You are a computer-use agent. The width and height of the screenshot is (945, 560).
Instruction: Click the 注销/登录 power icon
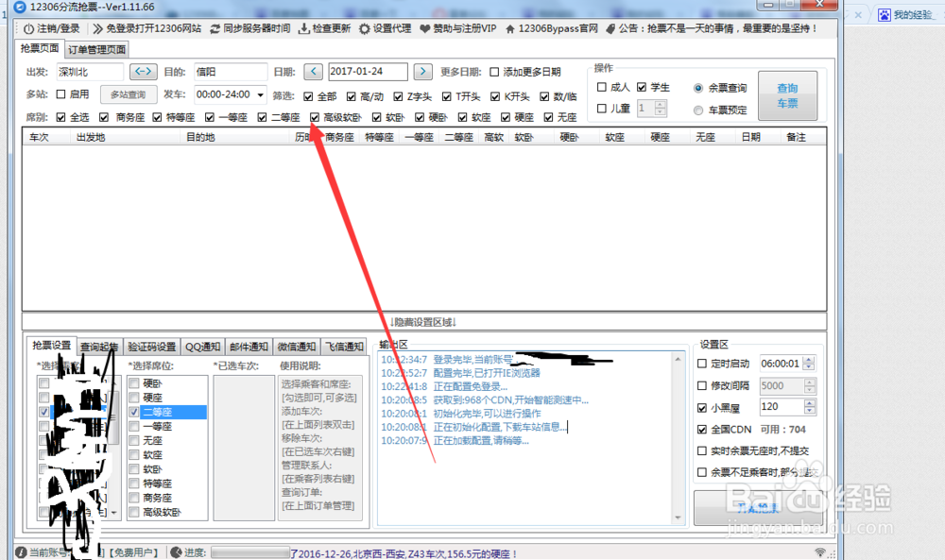pos(28,29)
